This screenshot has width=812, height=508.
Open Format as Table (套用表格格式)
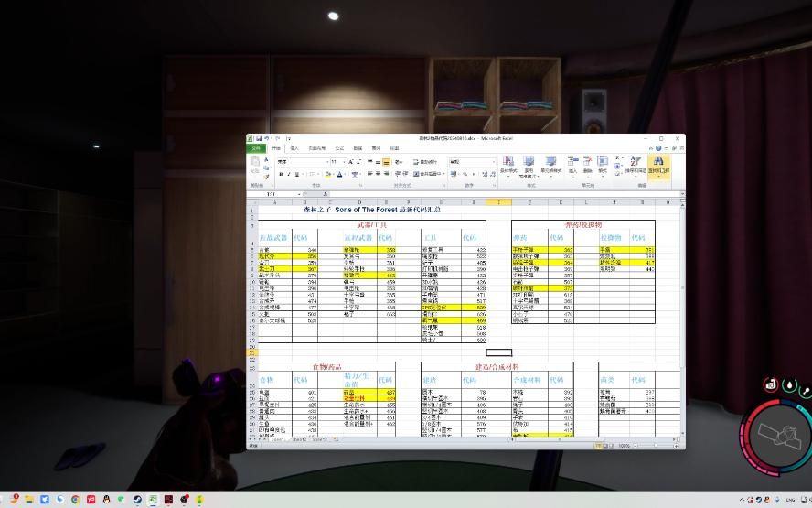click(529, 166)
